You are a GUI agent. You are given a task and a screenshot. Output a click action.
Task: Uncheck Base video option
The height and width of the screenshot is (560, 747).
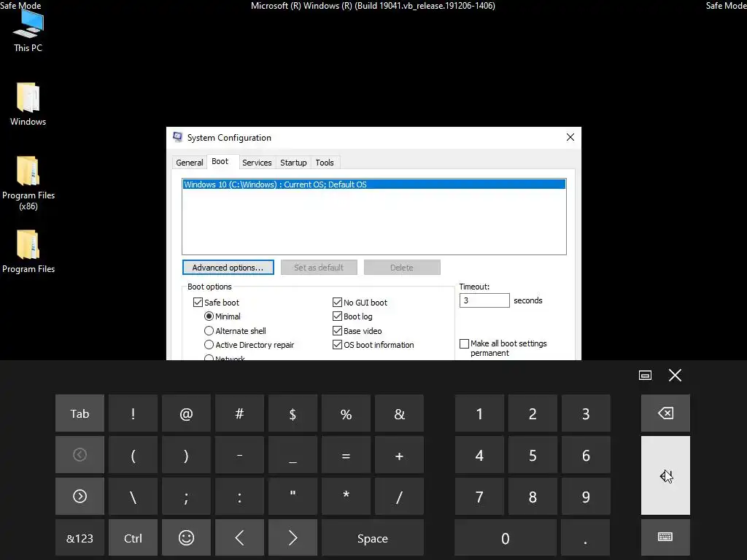tap(337, 330)
